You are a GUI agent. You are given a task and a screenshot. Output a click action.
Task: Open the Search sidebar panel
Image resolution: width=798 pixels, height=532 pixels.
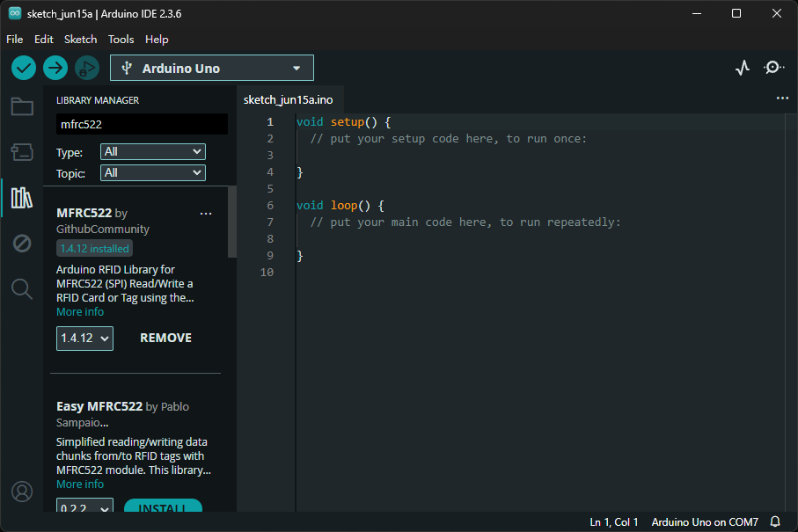coord(21,288)
